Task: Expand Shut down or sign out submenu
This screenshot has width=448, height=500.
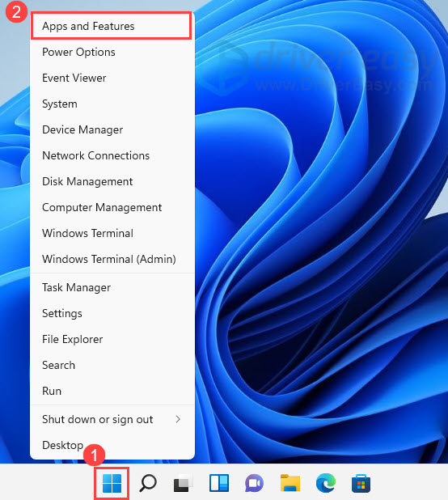Action: pyautogui.click(x=112, y=419)
